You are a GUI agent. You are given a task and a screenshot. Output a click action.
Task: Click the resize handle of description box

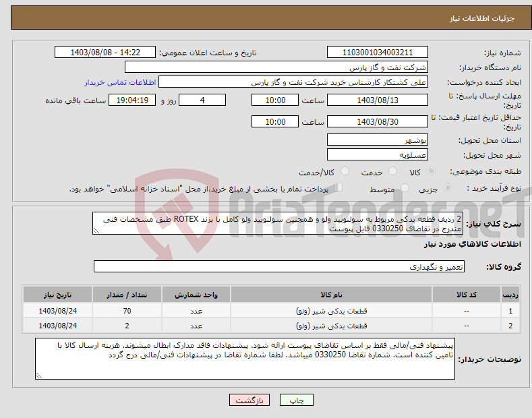(x=96, y=231)
